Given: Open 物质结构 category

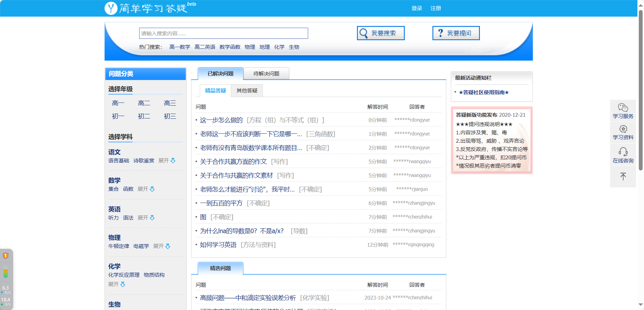Looking at the screenshot, I should 154,275.
